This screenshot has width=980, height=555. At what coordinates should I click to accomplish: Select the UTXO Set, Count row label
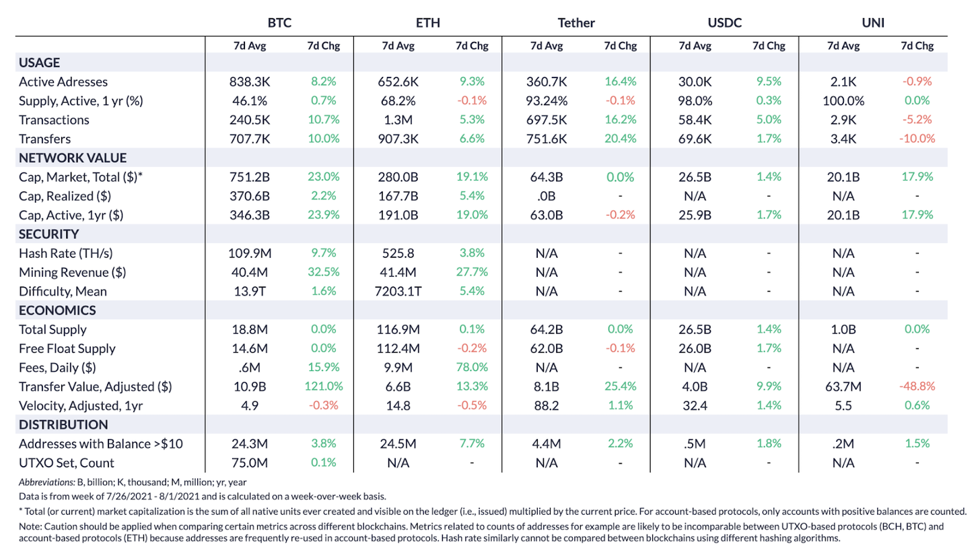coord(67,463)
